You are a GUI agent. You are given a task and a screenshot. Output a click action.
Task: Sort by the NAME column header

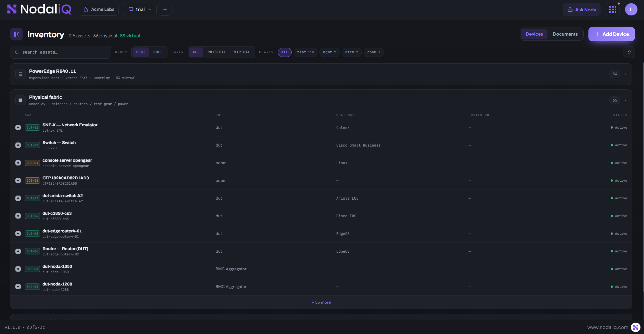[x=29, y=115]
